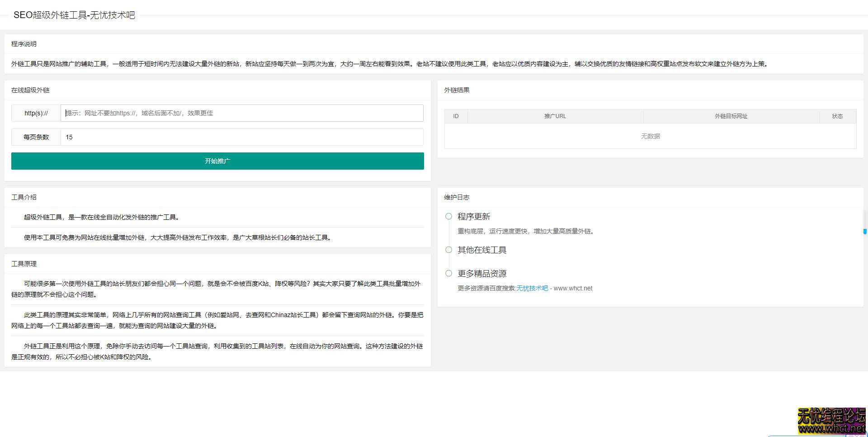The width and height of the screenshot is (868, 437).
Task: Click the 每页条数 label box
Action: (x=36, y=137)
